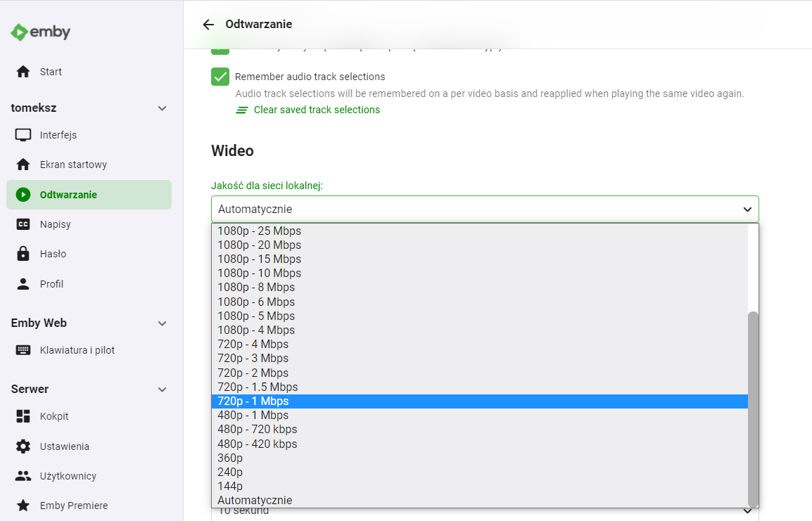This screenshot has width=812, height=521.
Task: Select the Klawiatura i pilot keyboard icon
Action: pyautogui.click(x=23, y=349)
